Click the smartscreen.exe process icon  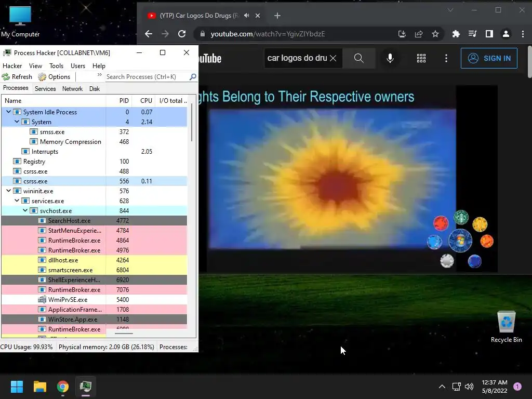[x=42, y=270]
